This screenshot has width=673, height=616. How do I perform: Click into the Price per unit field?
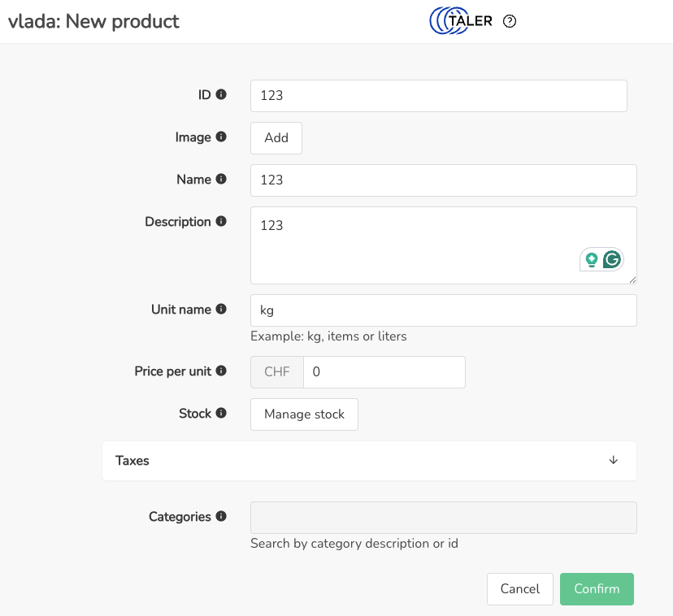coord(384,372)
